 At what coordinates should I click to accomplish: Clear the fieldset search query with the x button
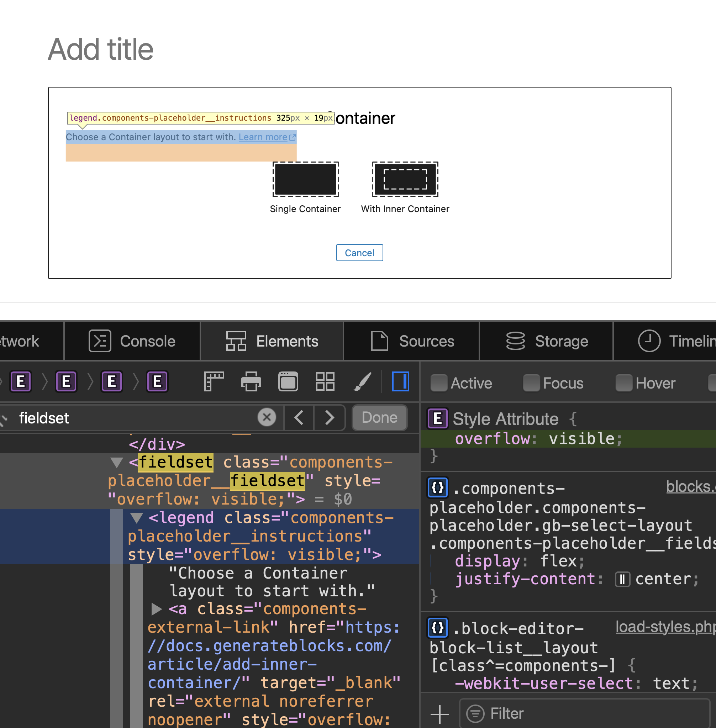click(x=267, y=417)
